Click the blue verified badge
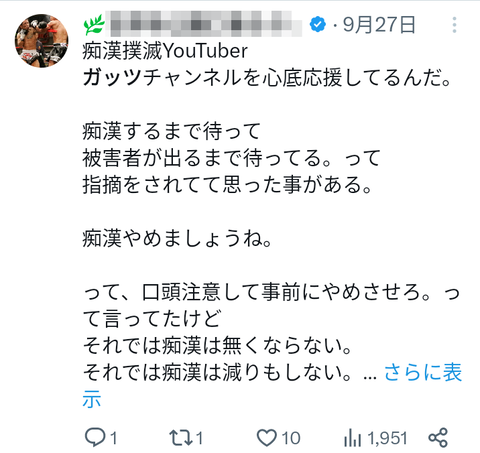This screenshot has width=480, height=453. [x=318, y=24]
